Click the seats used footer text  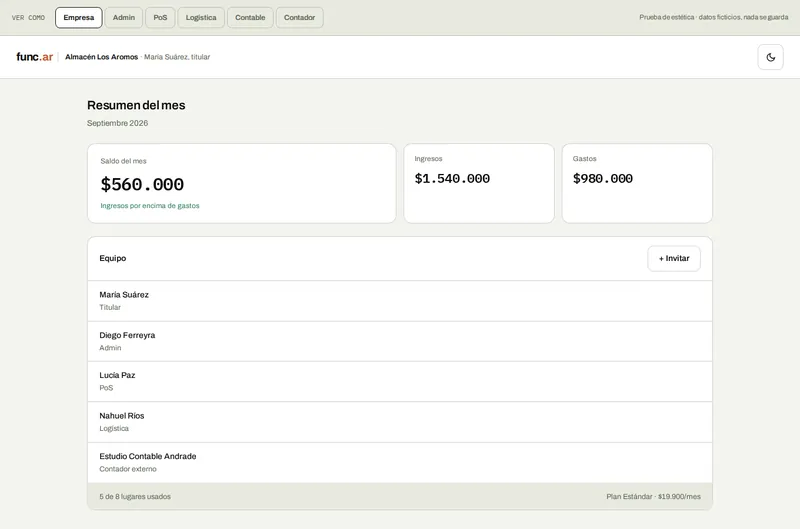tap(135, 496)
